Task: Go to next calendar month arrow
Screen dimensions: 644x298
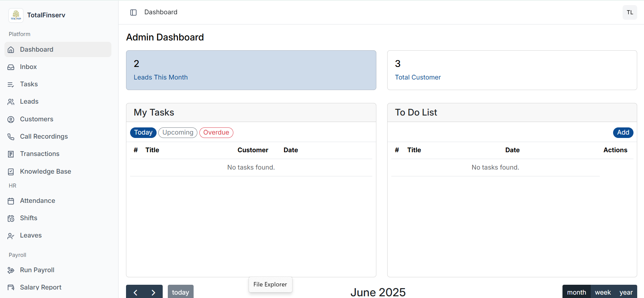Action: [x=154, y=292]
